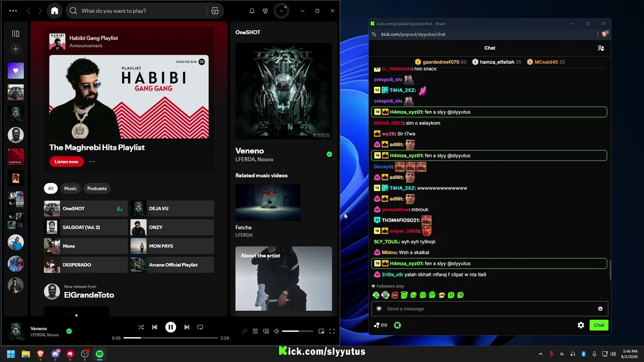Open the About the artist card
The width and height of the screenshot is (644, 362).
coord(284,279)
